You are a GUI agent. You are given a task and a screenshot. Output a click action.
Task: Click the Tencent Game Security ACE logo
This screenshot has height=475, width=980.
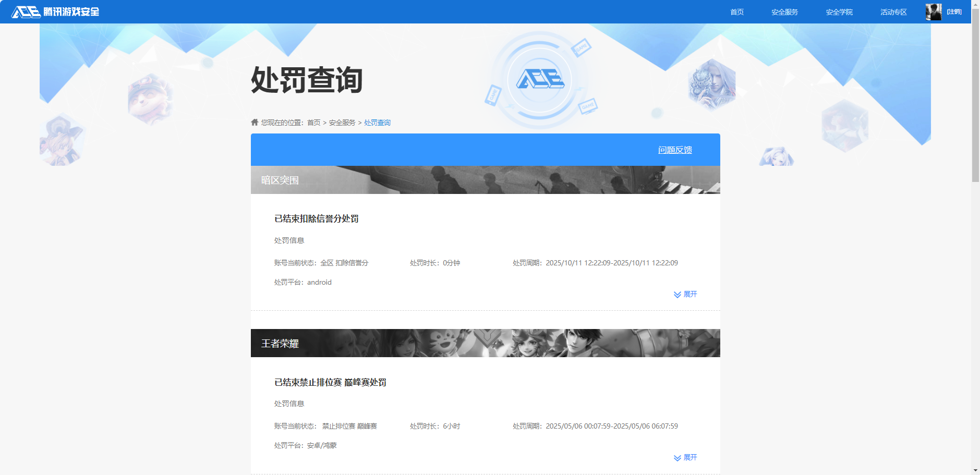tap(55, 12)
